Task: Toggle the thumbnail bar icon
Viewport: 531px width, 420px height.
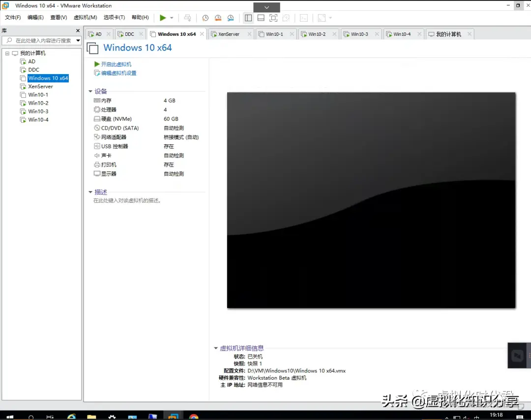Action: (261, 18)
